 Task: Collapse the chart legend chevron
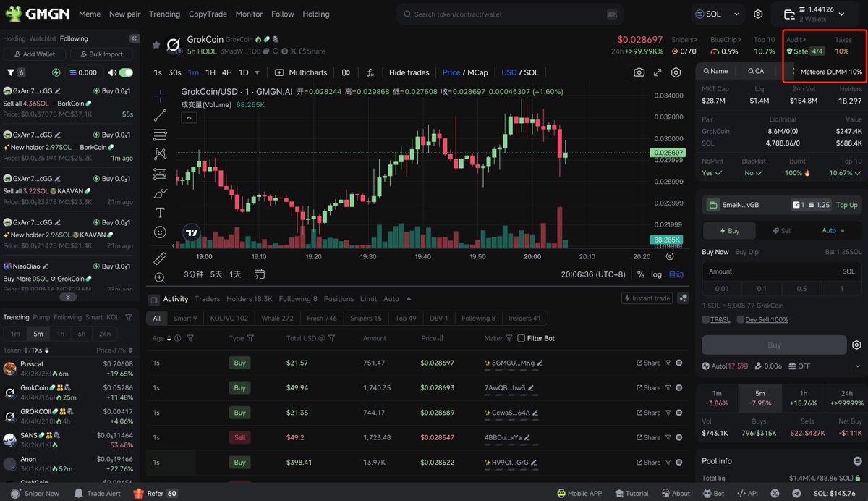click(187, 118)
